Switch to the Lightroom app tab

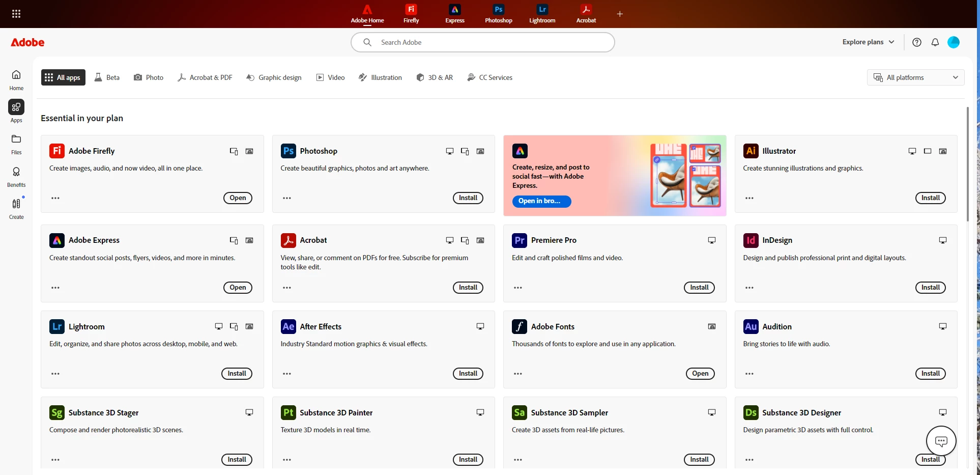click(542, 14)
